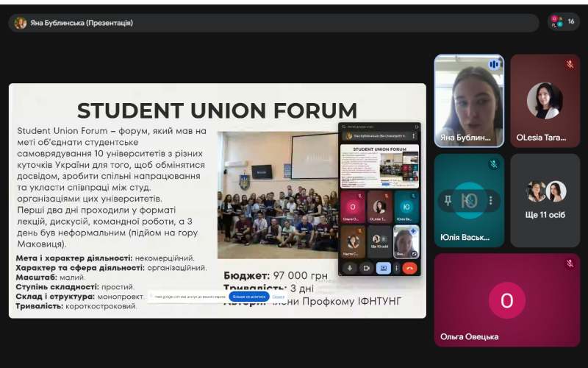
Task: Click the speaking indicator on Яна Бублин... tile
Action: 493,65
